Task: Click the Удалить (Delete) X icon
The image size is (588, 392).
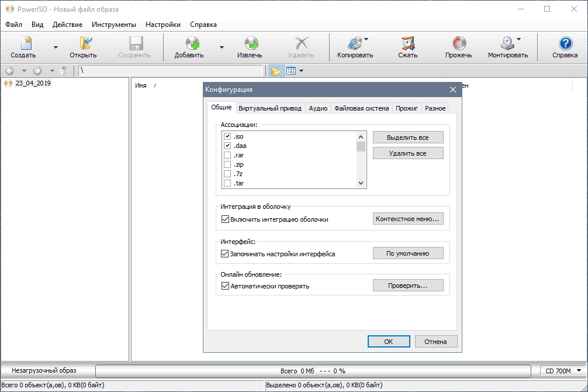Action: [x=302, y=43]
